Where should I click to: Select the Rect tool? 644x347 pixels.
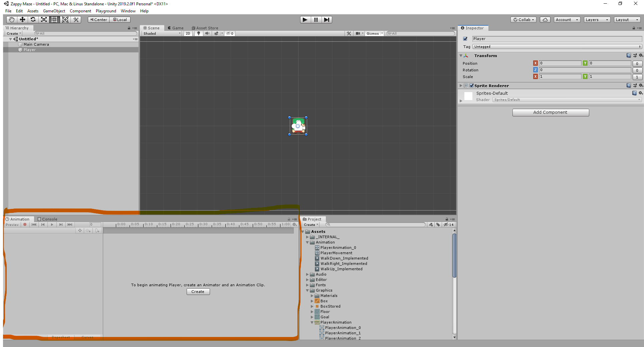(x=54, y=20)
